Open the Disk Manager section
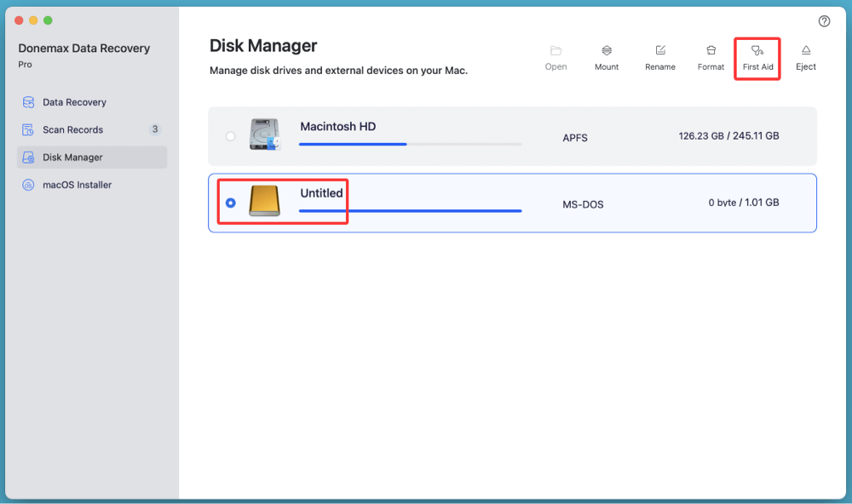Viewport: 852px width, 504px height. 73,157
